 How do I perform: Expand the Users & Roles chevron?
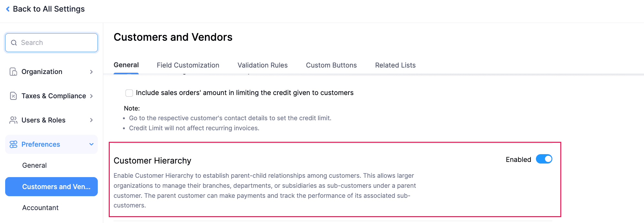coord(91,120)
